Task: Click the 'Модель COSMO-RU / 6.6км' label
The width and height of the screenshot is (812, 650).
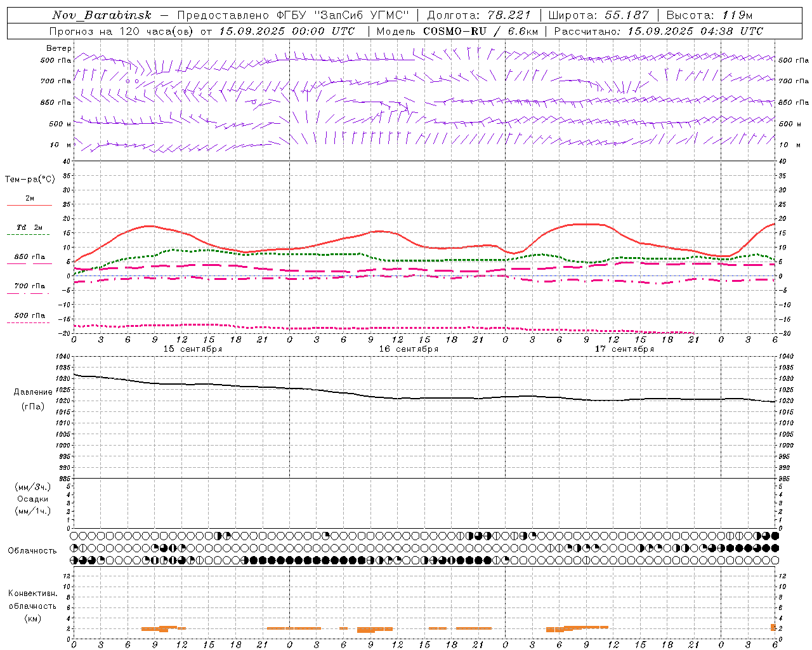Action: click(x=457, y=31)
